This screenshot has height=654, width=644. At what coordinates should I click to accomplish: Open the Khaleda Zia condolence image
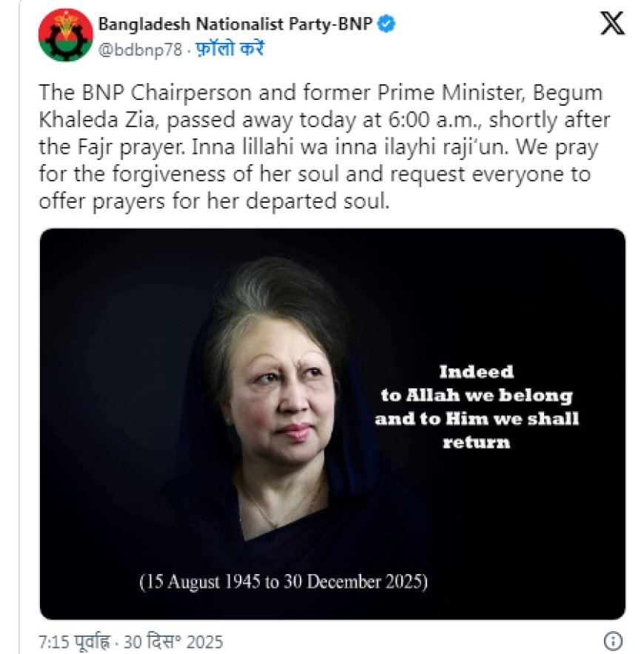332,423
